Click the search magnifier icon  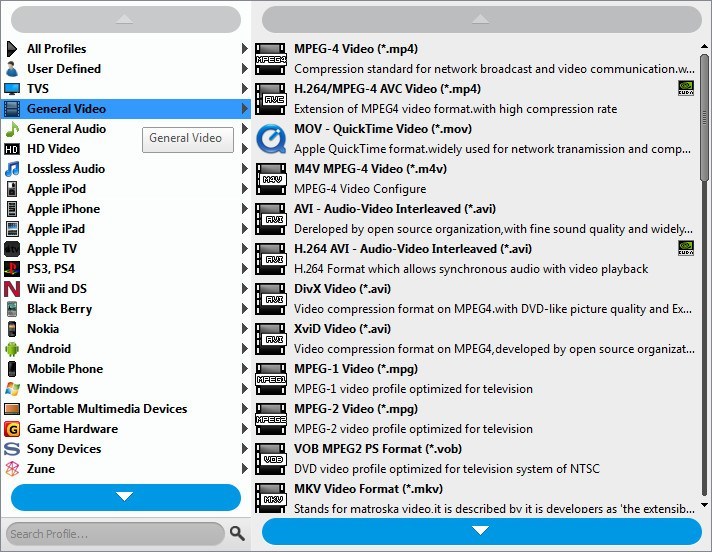point(237,533)
